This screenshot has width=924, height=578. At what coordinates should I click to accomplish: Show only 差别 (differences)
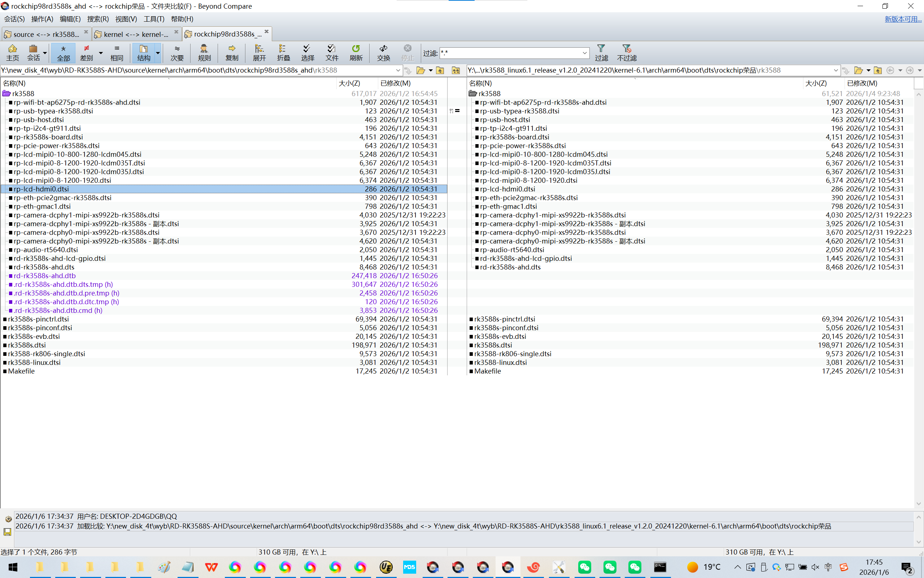[x=87, y=53]
